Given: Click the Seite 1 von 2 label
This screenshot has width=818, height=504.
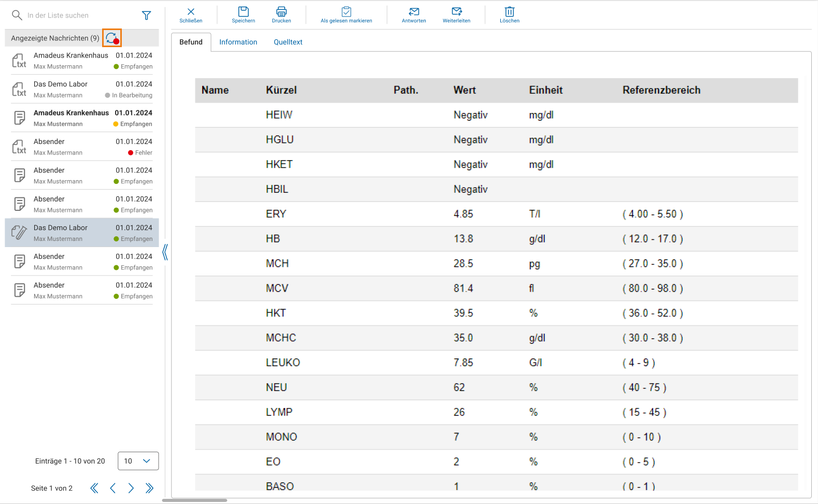Looking at the screenshot, I should coord(52,488).
